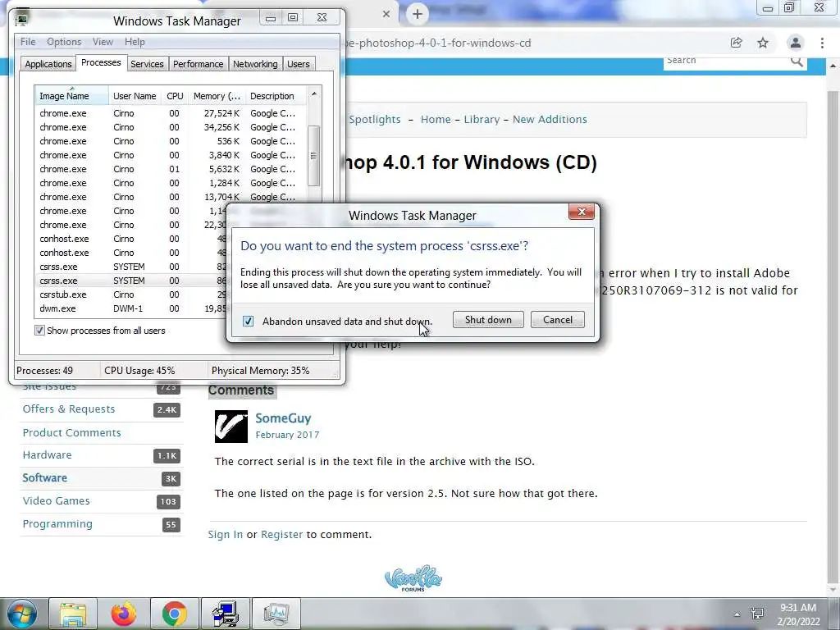
Task: Click Task Manager window title icon
Action: tap(21, 20)
